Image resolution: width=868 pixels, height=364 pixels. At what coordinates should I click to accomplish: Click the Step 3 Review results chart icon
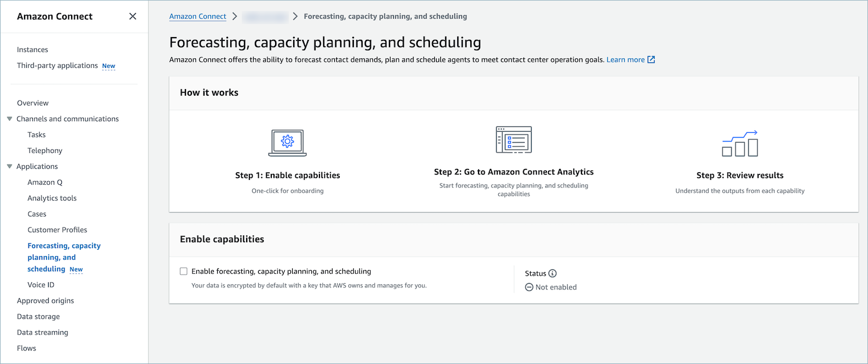pos(739,143)
